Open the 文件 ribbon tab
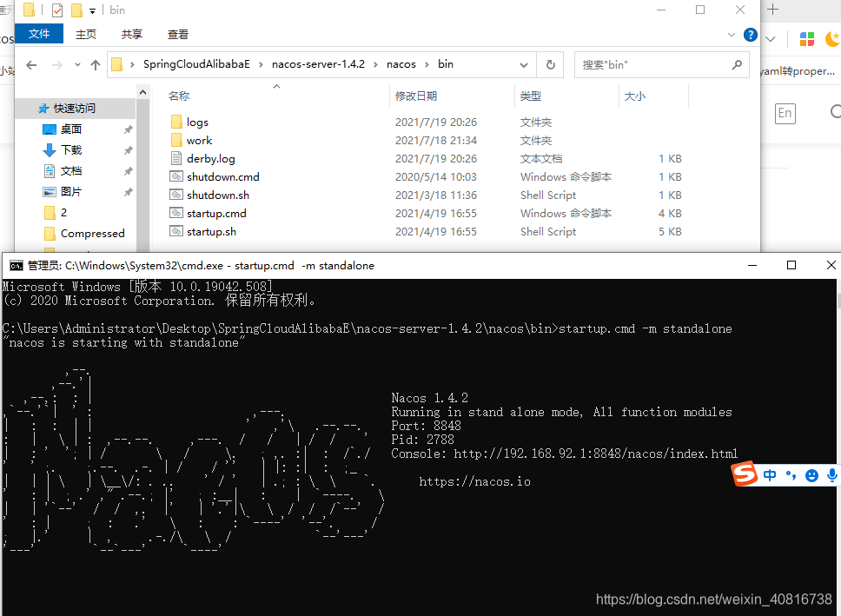Viewport: 841px width, 616px height. tap(38, 34)
